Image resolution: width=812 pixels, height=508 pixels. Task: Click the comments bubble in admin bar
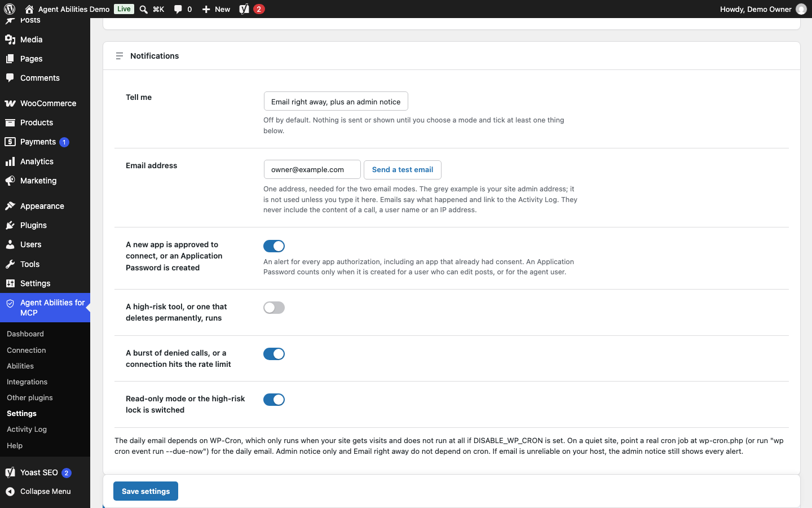pyautogui.click(x=178, y=9)
